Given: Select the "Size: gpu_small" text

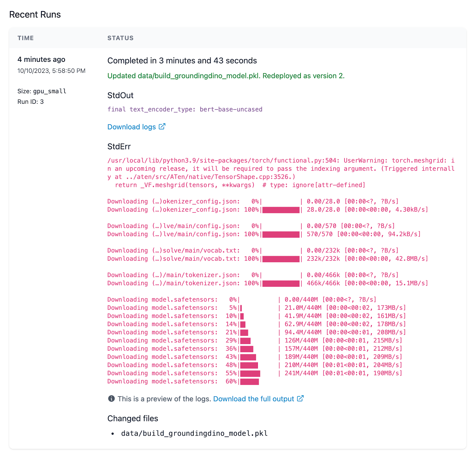Looking at the screenshot, I should 42,91.
